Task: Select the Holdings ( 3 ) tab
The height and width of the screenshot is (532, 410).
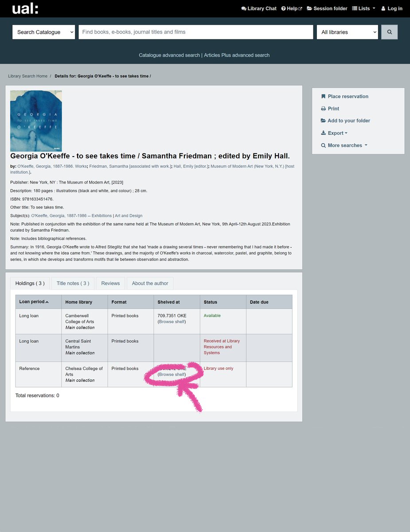Action: (x=30, y=283)
